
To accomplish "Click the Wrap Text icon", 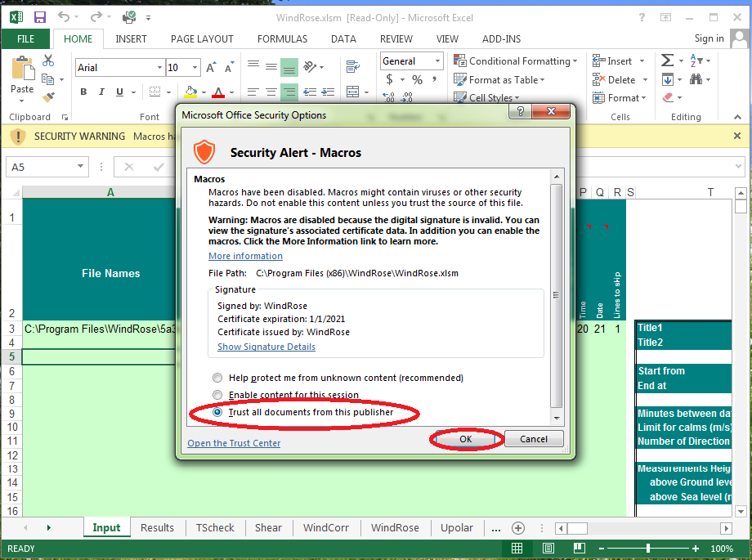I will pyautogui.click(x=353, y=67).
